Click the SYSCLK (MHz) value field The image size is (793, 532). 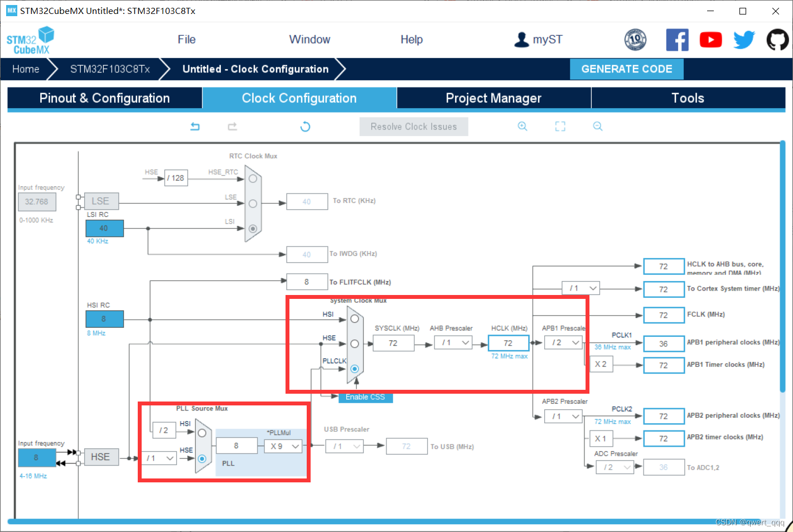[393, 343]
